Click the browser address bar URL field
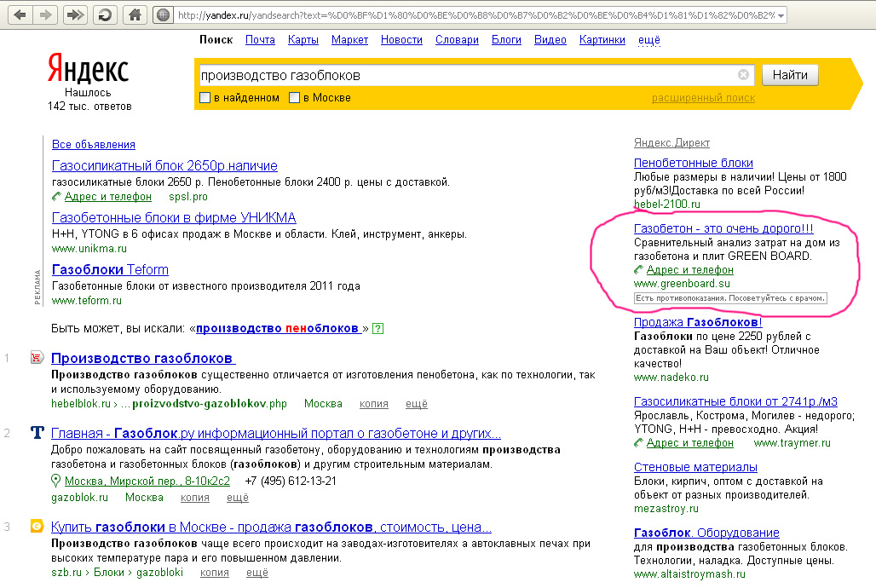 tap(475, 15)
